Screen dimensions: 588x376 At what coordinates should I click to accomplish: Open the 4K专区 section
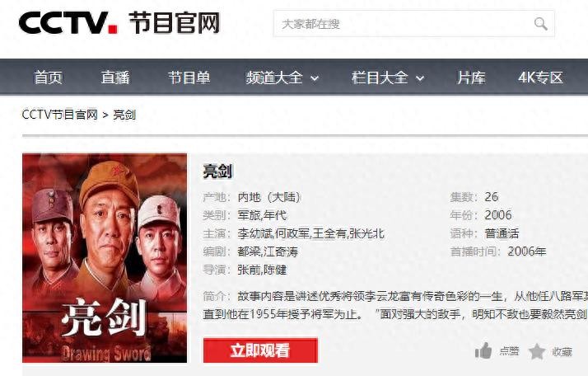[540, 78]
